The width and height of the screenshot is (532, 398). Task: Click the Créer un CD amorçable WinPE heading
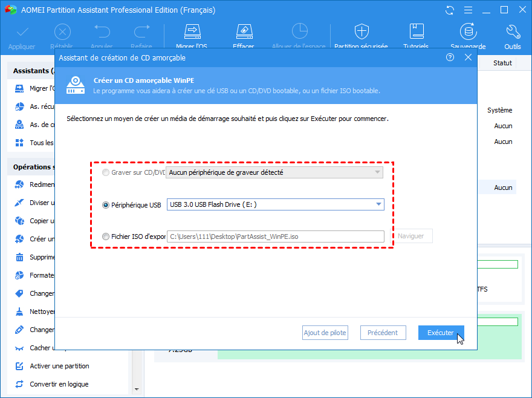(x=144, y=80)
